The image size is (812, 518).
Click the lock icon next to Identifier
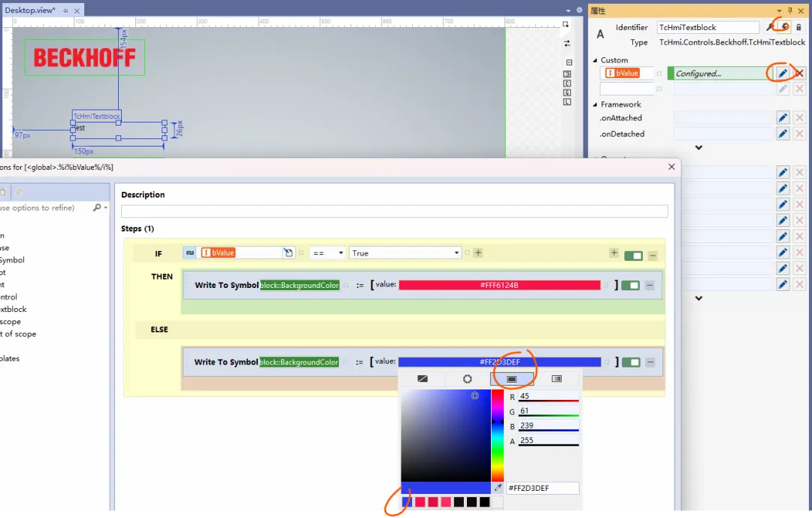(x=798, y=27)
